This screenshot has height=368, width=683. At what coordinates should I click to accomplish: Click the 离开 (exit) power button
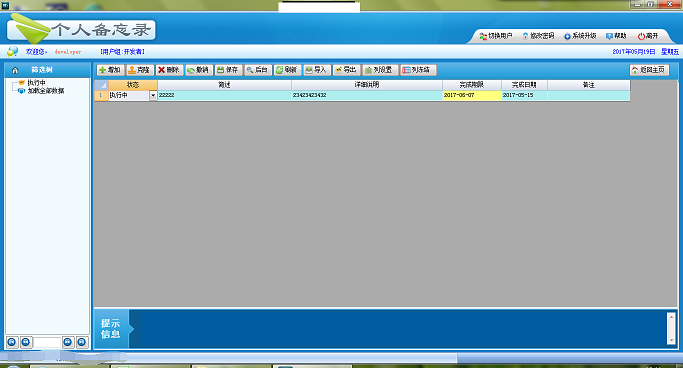(648, 36)
